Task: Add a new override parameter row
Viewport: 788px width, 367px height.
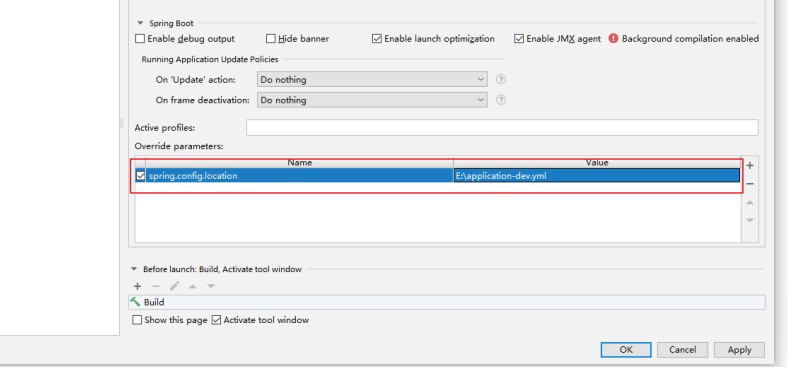Action: tap(750, 165)
